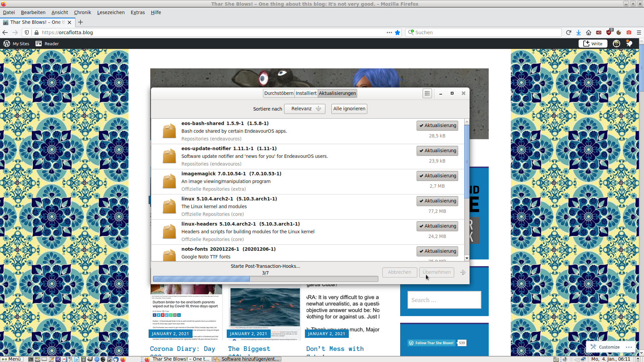
Task: Open network connections tray icon
Action: click(x=583, y=359)
